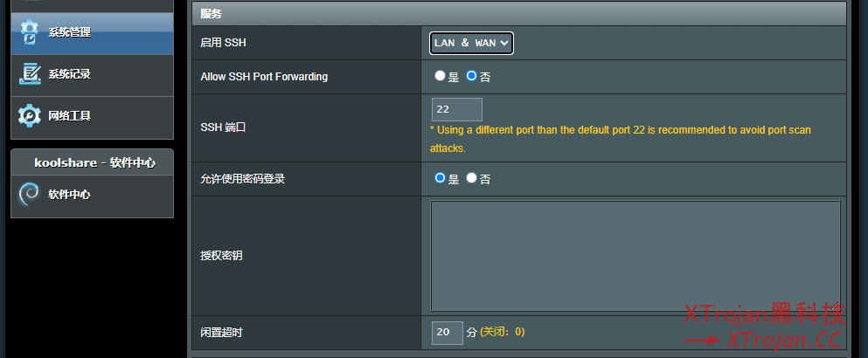Select 是 for Allow SSH Port Forwarding
The height and width of the screenshot is (358, 868).
point(441,77)
